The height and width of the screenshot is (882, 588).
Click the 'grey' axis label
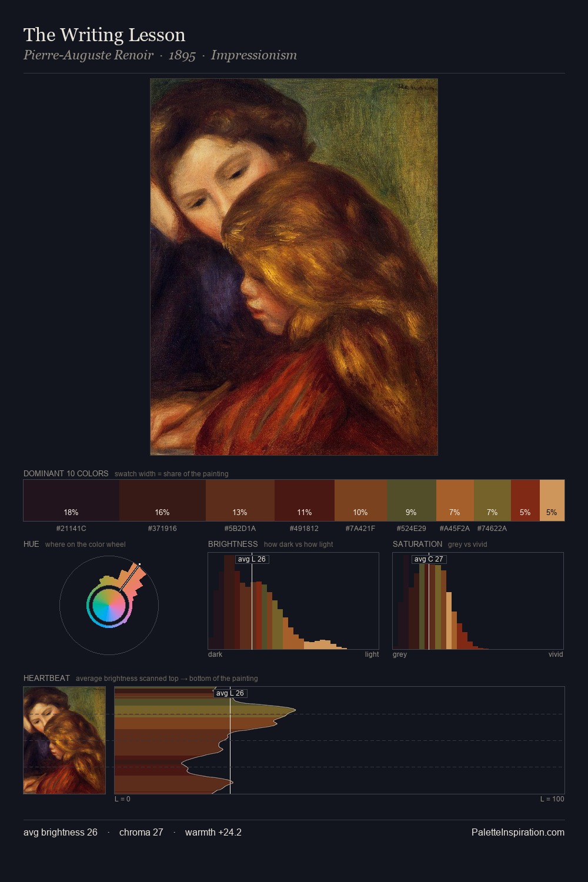400,654
